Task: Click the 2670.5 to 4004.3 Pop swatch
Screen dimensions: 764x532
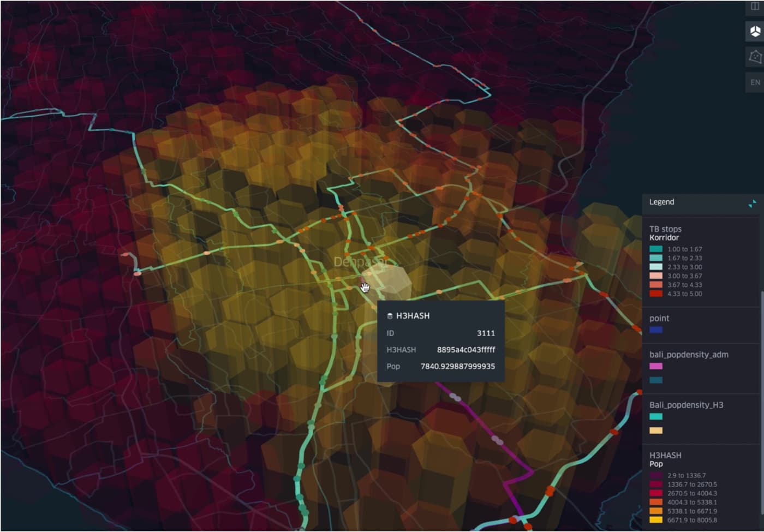Action: 656,493
